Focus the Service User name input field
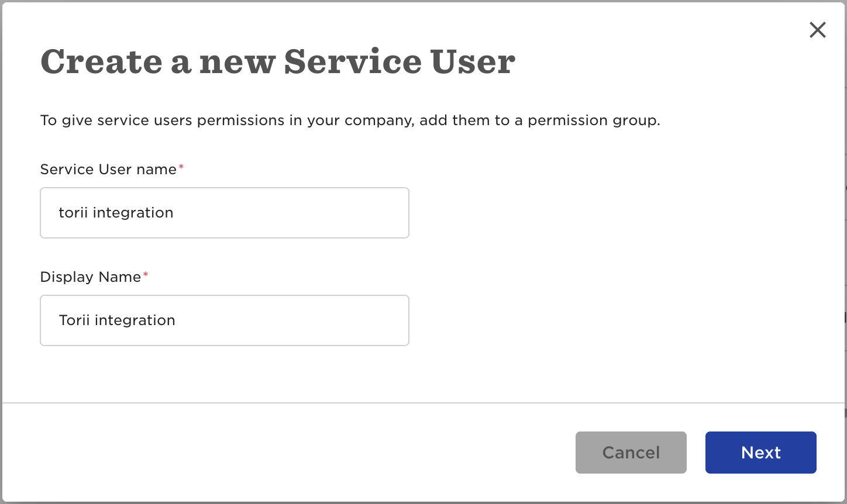The image size is (847, 504). [225, 213]
